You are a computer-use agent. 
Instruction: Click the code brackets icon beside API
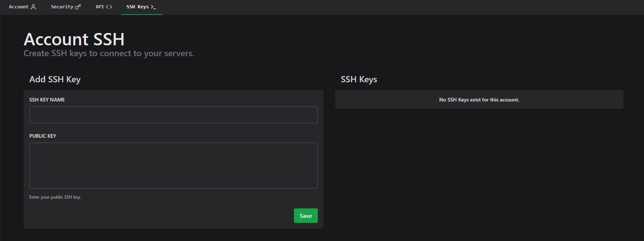109,7
